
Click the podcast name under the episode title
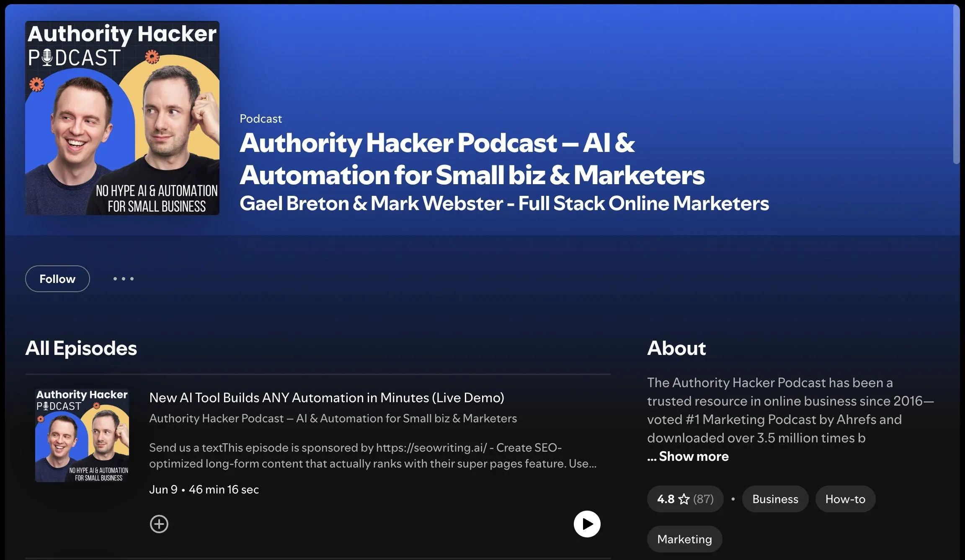333,419
